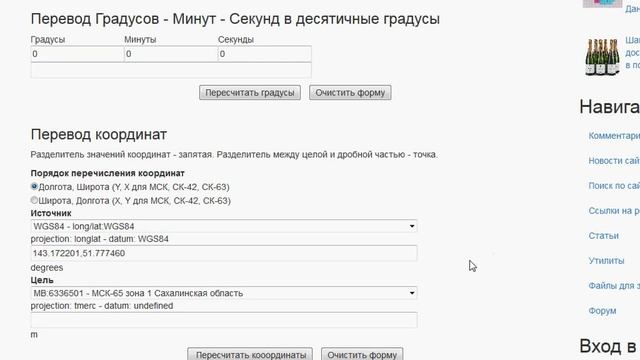This screenshot has width=640, height=360.
Task: Click the empty target coordinates output field
Action: tap(224, 320)
